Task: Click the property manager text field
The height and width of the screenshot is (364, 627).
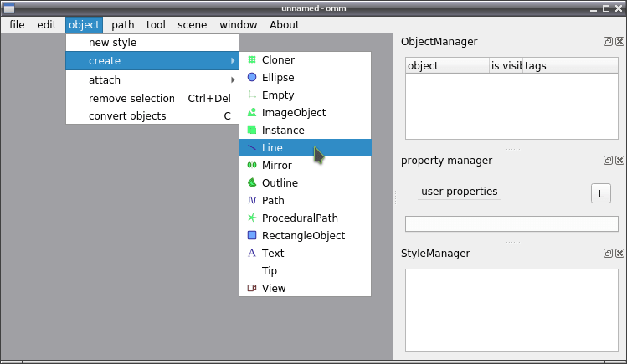Action: (511, 223)
